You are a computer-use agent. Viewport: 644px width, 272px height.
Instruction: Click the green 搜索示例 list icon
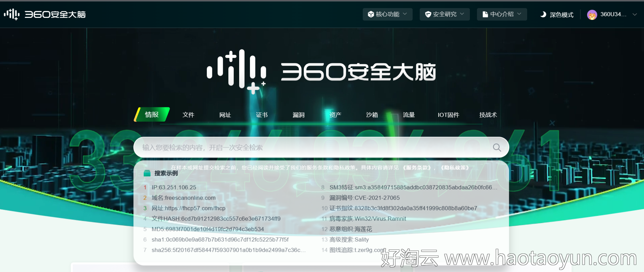(147, 173)
